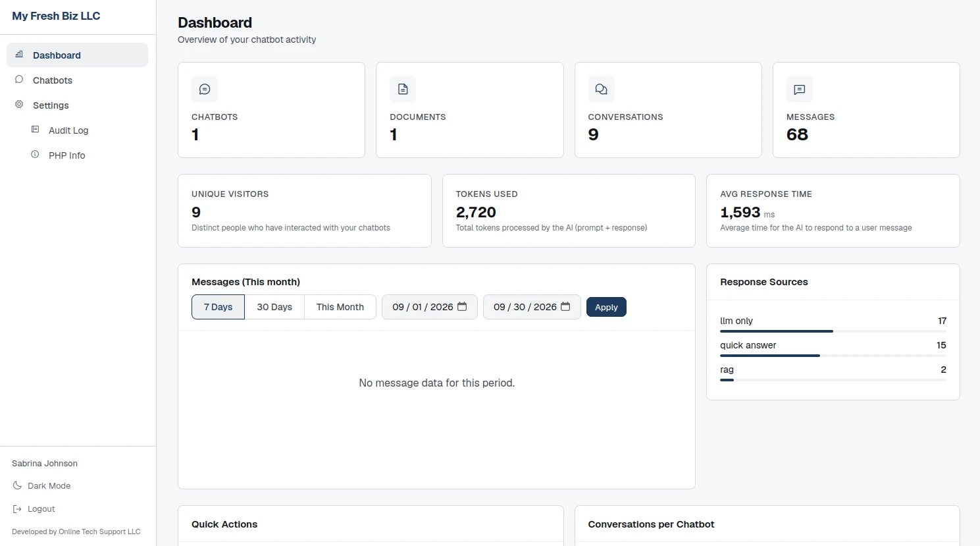The width and height of the screenshot is (980, 546).
Task: Open Chatbots in the sidebar
Action: pos(77,80)
